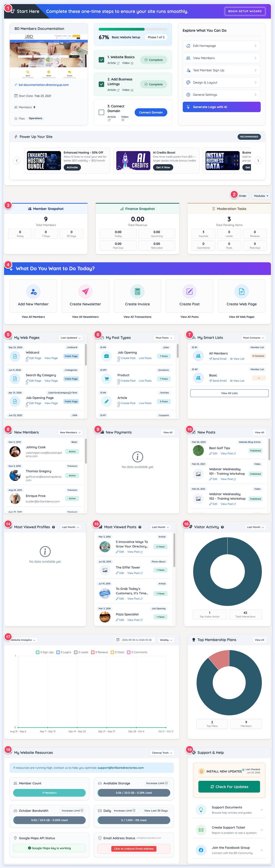Uncheck the Add Business Listings checkbox
Screen dimensions: 275x868
coord(101,84)
